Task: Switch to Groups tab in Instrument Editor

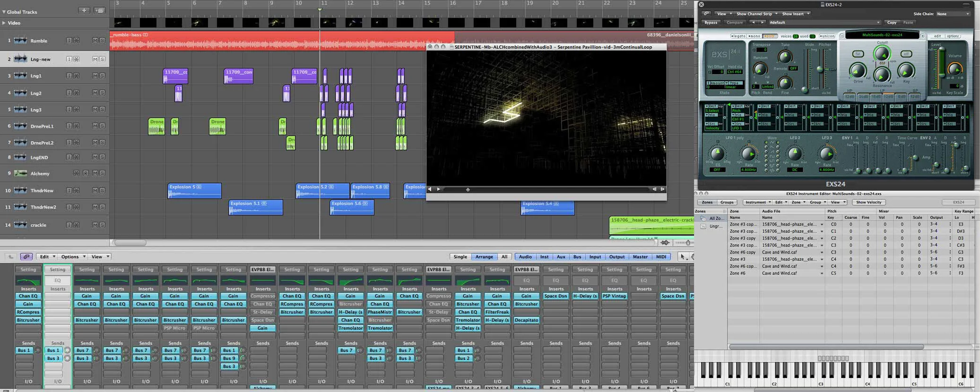Action: 727,202
